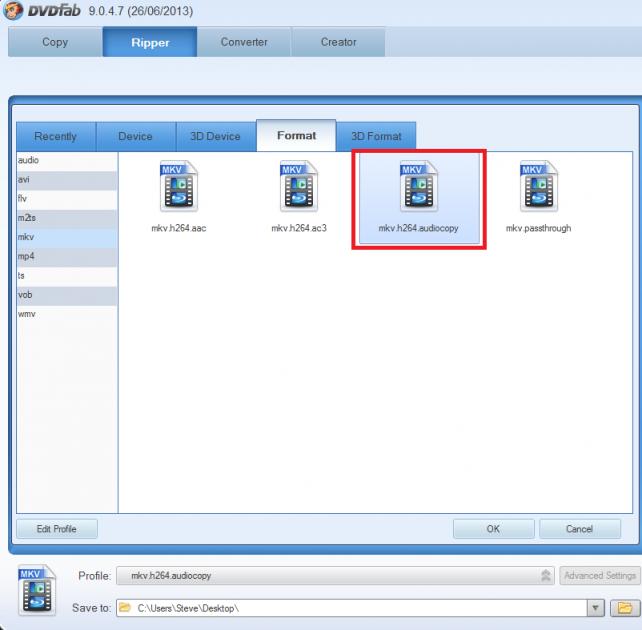
Task: Open Advanced Settings
Action: [599, 576]
